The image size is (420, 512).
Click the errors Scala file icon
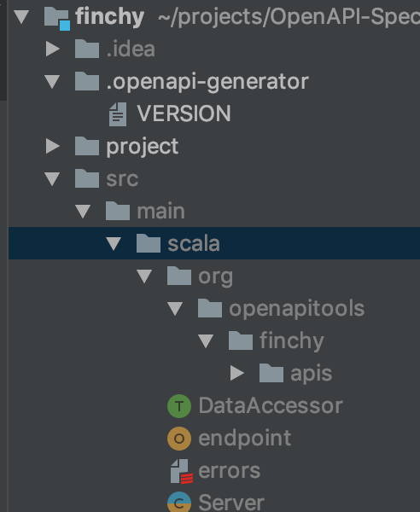181,471
